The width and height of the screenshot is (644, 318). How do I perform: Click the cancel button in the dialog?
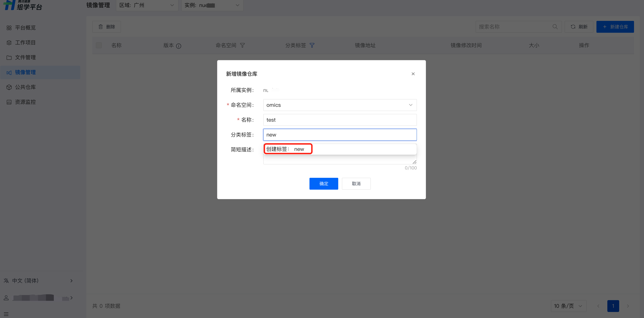coord(356,184)
